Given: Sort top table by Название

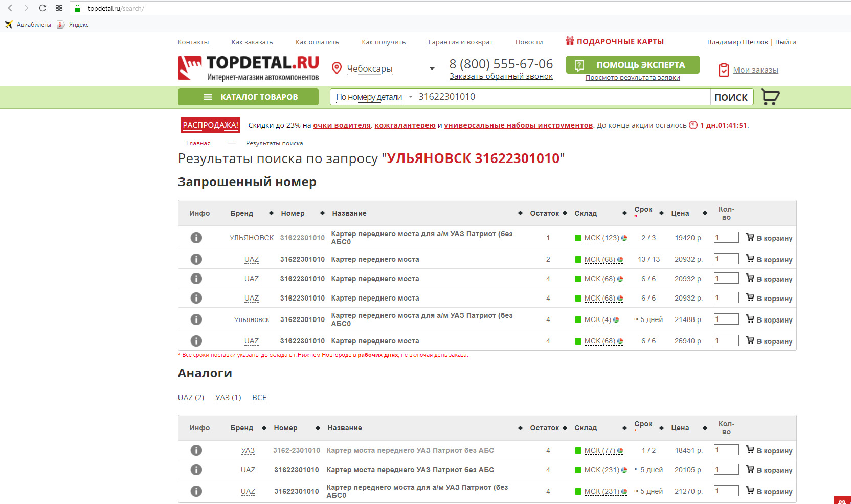Looking at the screenshot, I should point(520,213).
